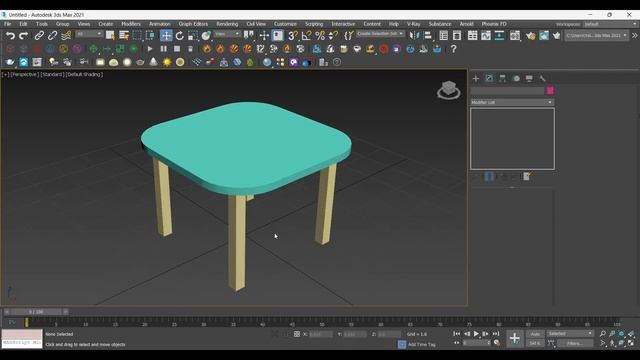Click the cone shaped V-Ray light icon
The height and width of the screenshot is (360, 640).
coord(153,62)
